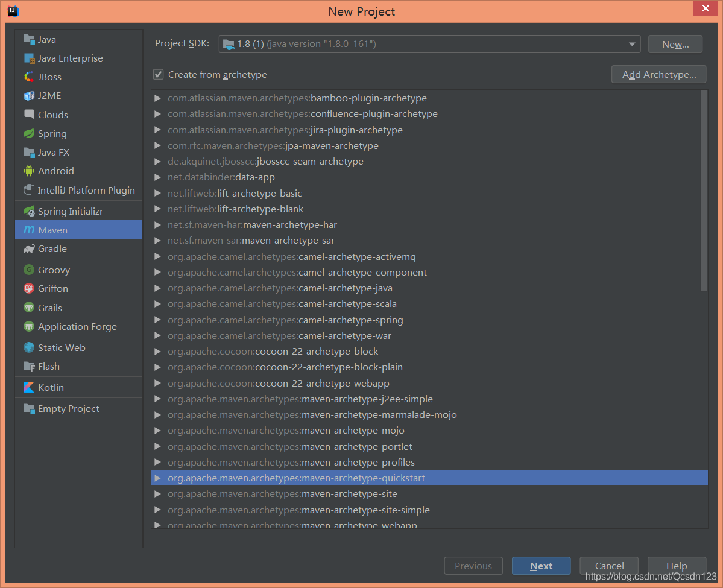
Task: Toggle Create from archetype checkbox
Action: 158,74
